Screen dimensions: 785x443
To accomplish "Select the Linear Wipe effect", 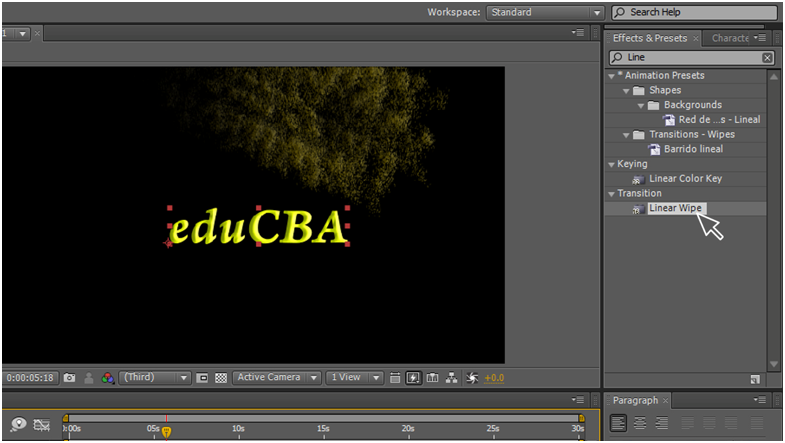I will click(675, 208).
